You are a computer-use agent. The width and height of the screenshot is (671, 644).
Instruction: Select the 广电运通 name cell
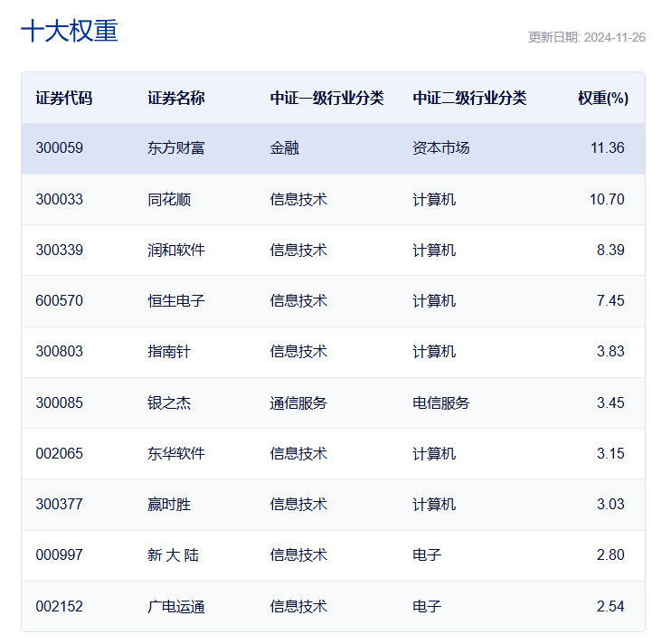click(x=175, y=607)
